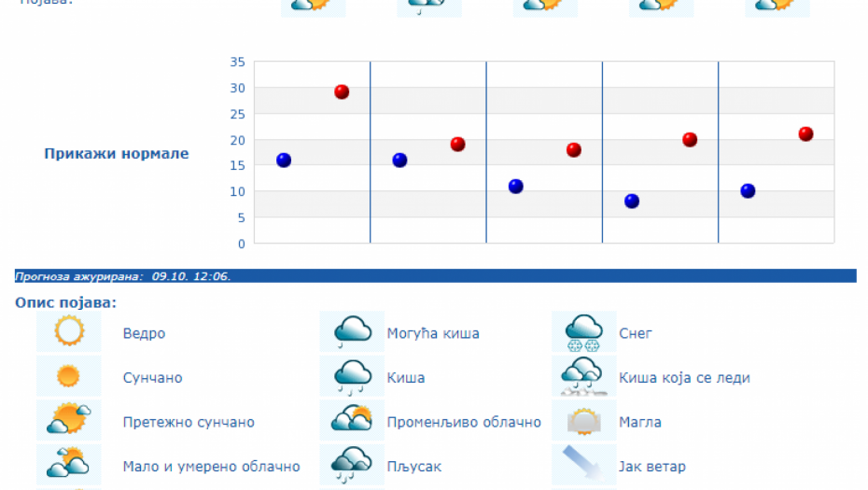Click the Прогноза ажурирана blue status bar
The height and width of the screenshot is (490, 868).
point(435,276)
